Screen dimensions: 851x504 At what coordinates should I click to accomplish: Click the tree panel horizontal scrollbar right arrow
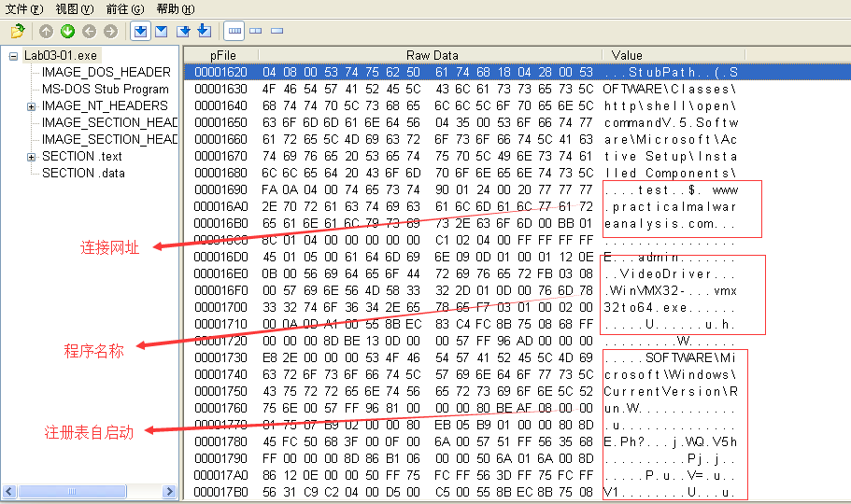pos(169,492)
